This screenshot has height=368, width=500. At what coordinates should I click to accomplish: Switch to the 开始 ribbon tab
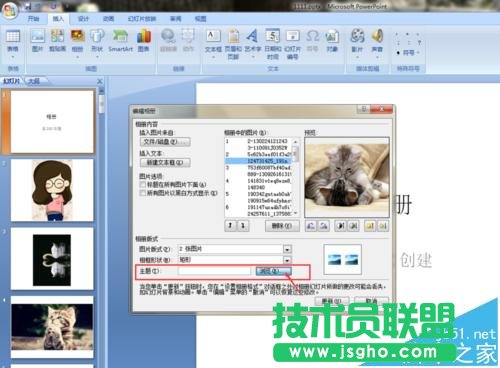tap(33, 19)
